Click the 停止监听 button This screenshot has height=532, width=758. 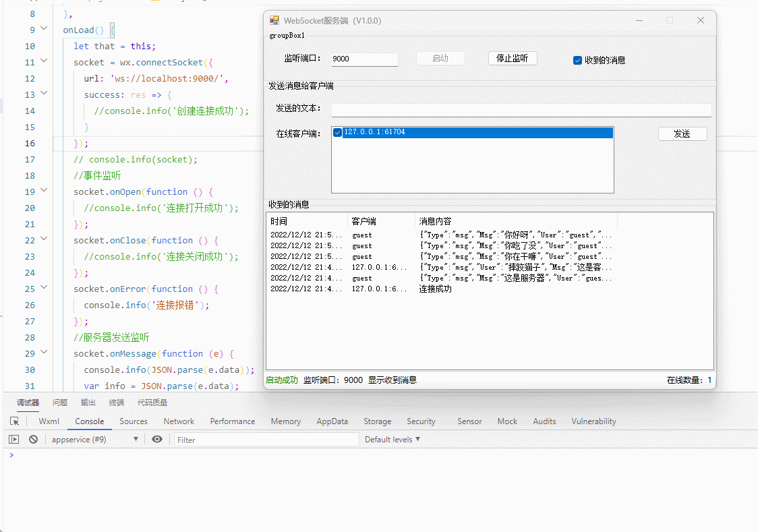(513, 58)
